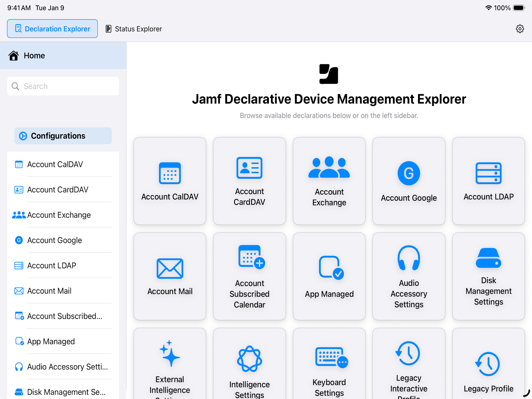Viewport: 532px width, 399px height.
Task: Click the people icon on Account Exchange card
Action: click(x=329, y=167)
